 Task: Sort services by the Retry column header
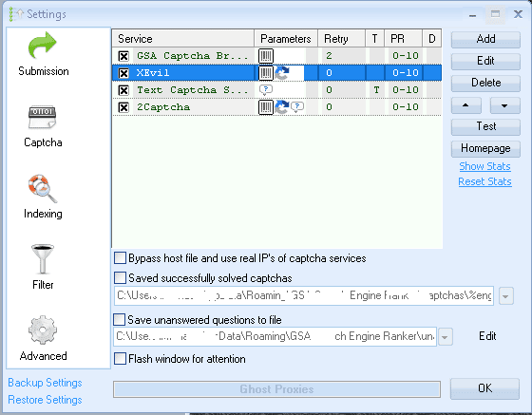341,39
